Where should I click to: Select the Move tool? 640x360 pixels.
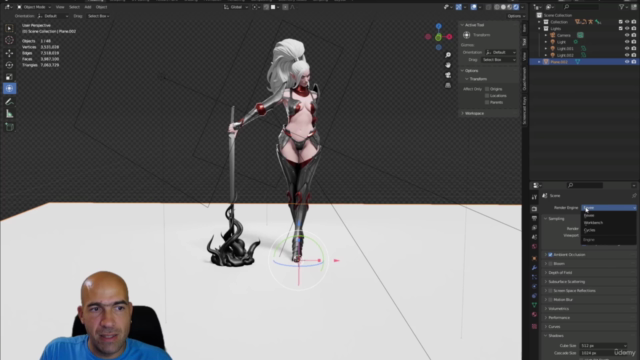pyautogui.click(x=9, y=53)
